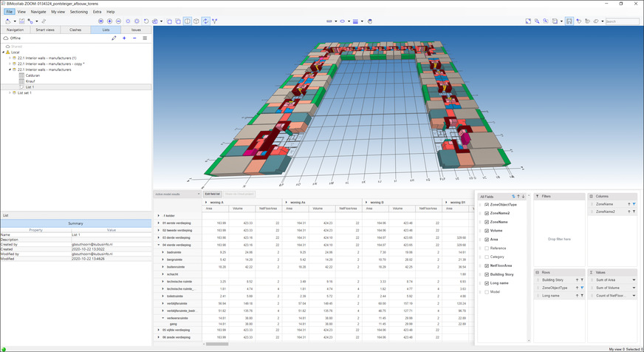Switch to the Clashes tab

pyautogui.click(x=75, y=30)
